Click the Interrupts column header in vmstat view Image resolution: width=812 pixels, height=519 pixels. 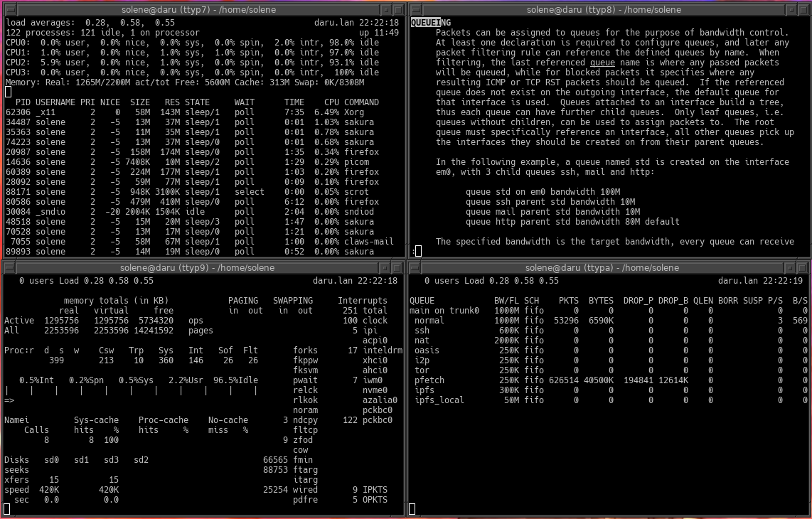(x=363, y=301)
